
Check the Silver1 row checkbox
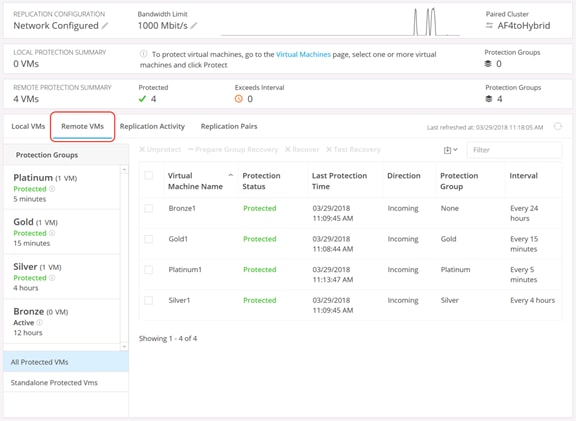[x=148, y=301]
